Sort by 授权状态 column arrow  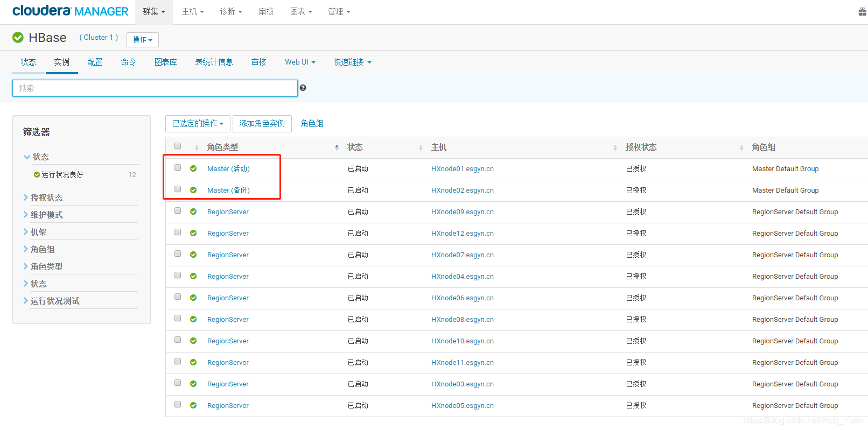coord(741,147)
